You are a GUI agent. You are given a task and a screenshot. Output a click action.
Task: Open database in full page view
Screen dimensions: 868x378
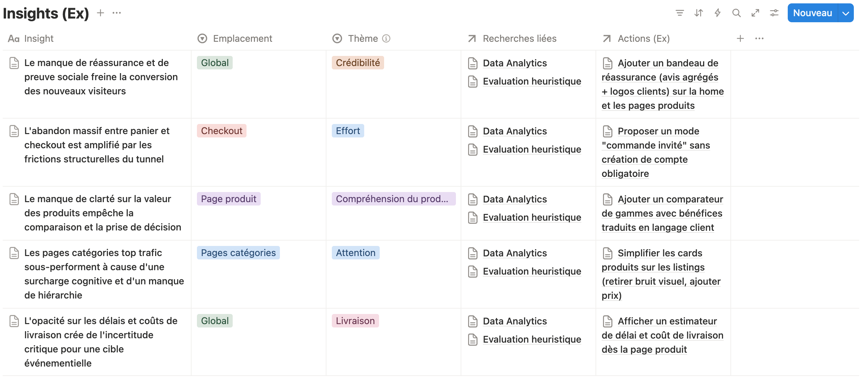pos(755,13)
